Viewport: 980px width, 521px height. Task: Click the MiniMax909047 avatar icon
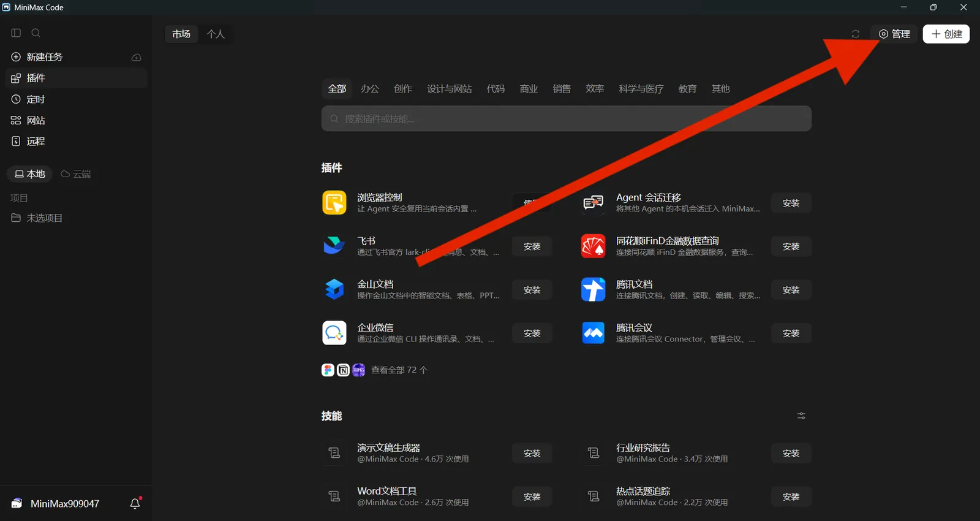tap(17, 503)
